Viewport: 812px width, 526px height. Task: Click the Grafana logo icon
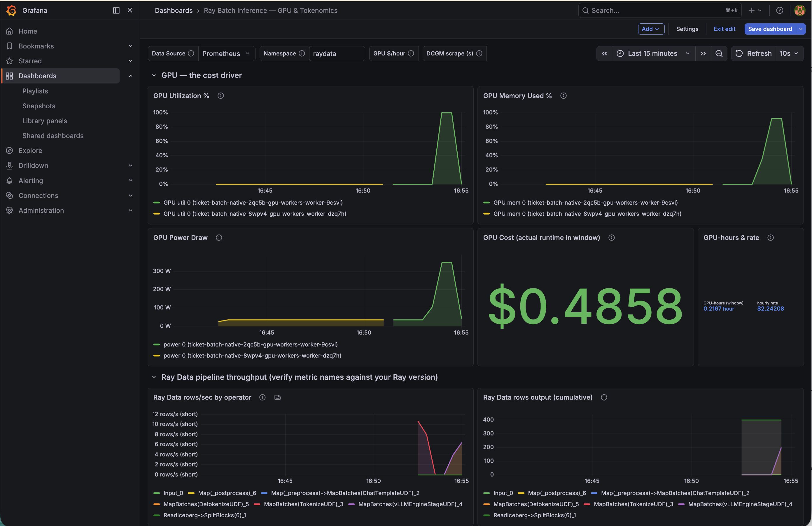[12, 11]
